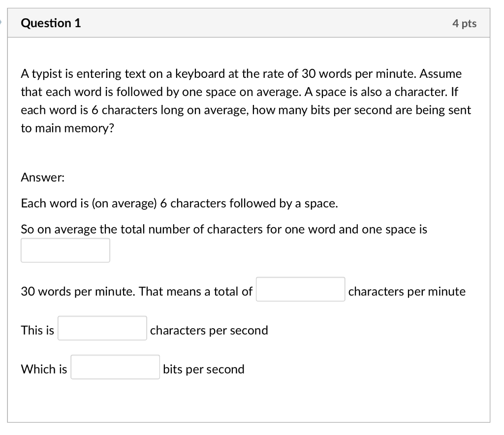The image size is (504, 435).
Task: Click the line starting 'A typist is entering text'
Action: point(241,74)
